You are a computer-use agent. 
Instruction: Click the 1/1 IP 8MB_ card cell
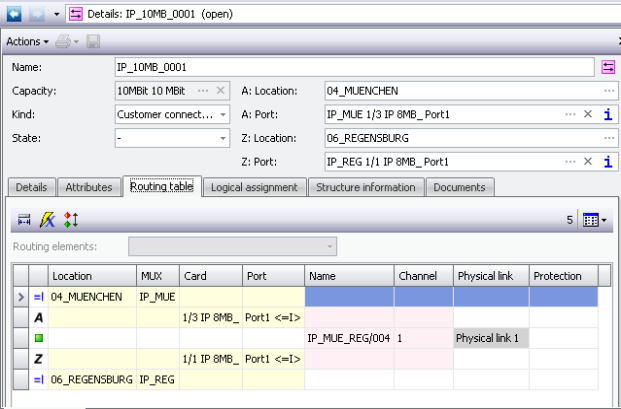tap(211, 359)
